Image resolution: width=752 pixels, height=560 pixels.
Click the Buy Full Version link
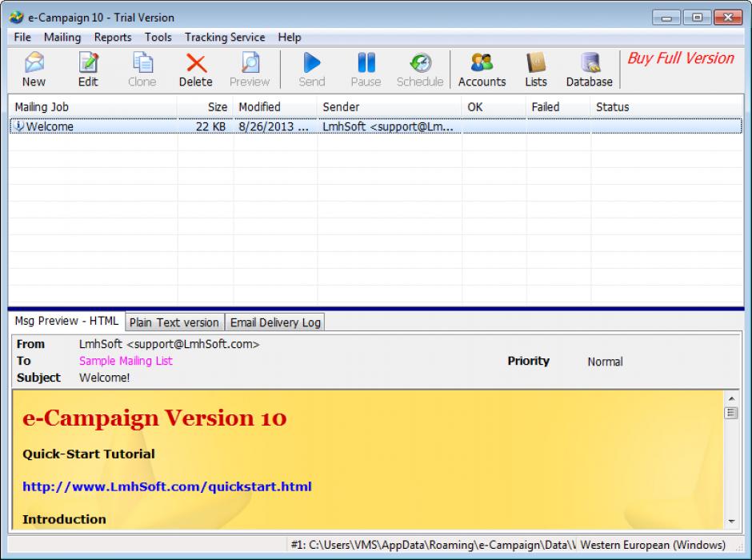click(x=681, y=58)
